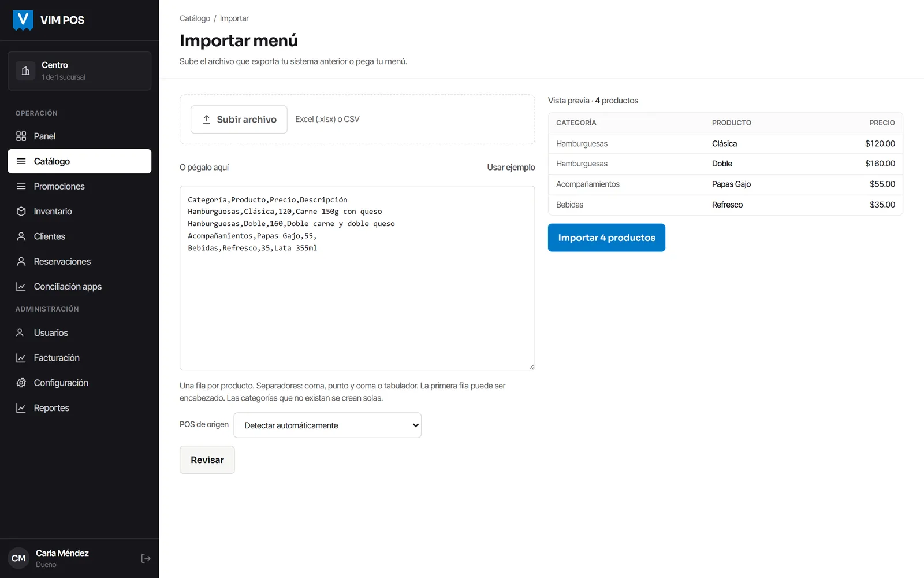924x578 pixels.
Task: Click the Reservaciones person icon
Action: [21, 261]
